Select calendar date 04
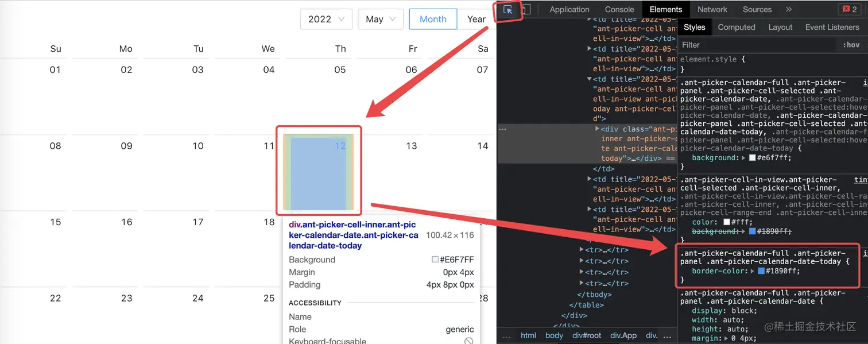 pyautogui.click(x=269, y=70)
